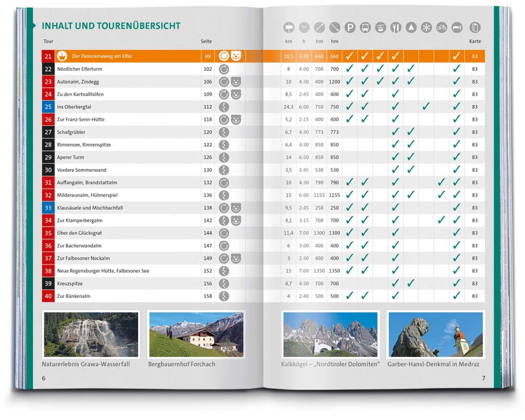Viewport: 525px width, 420px height.
Task: Select the parking P icon
Action: (350, 28)
